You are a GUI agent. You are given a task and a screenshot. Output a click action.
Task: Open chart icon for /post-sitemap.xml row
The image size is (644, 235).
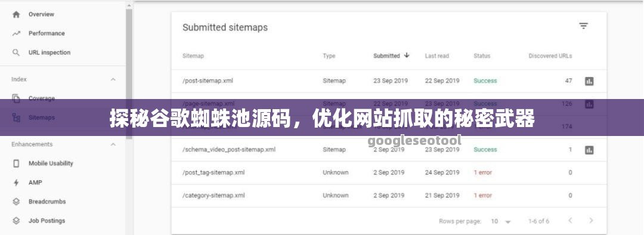point(589,81)
